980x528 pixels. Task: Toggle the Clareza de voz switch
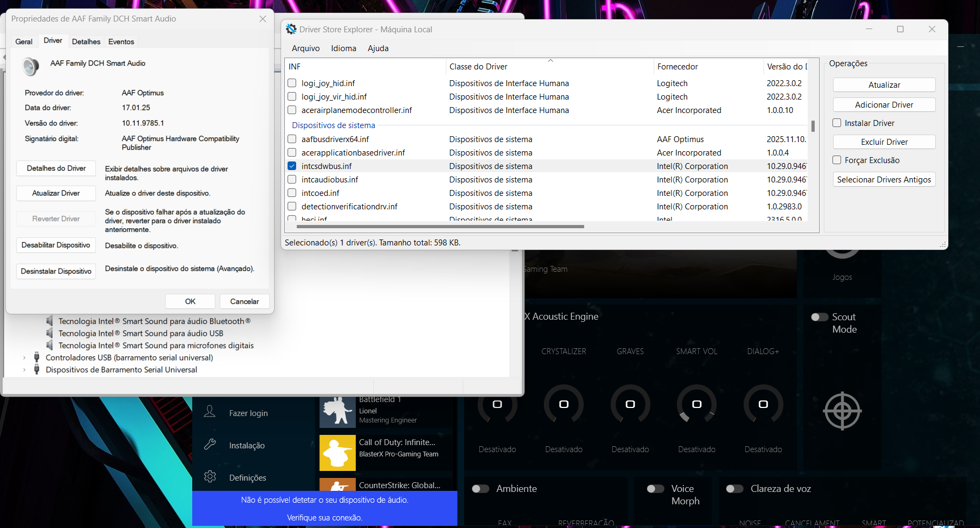734,489
